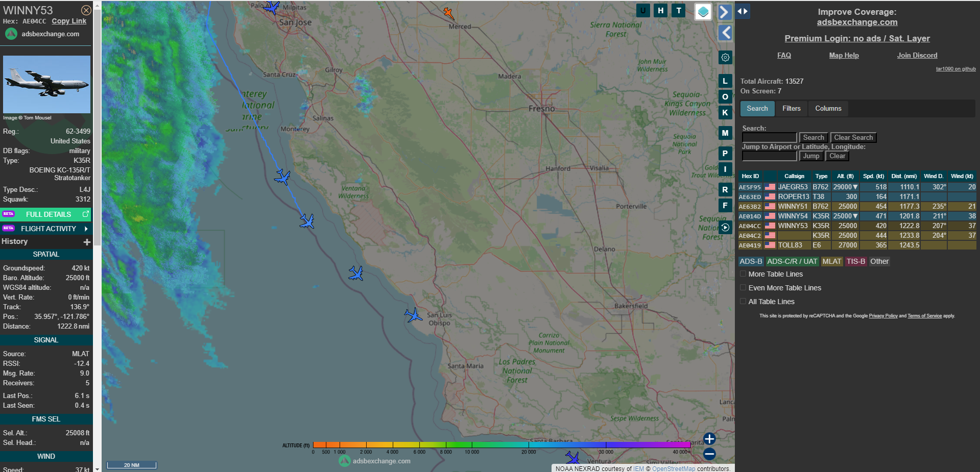Click the left chevron sidebar arrow
This screenshot has height=472, width=980.
[x=725, y=33]
